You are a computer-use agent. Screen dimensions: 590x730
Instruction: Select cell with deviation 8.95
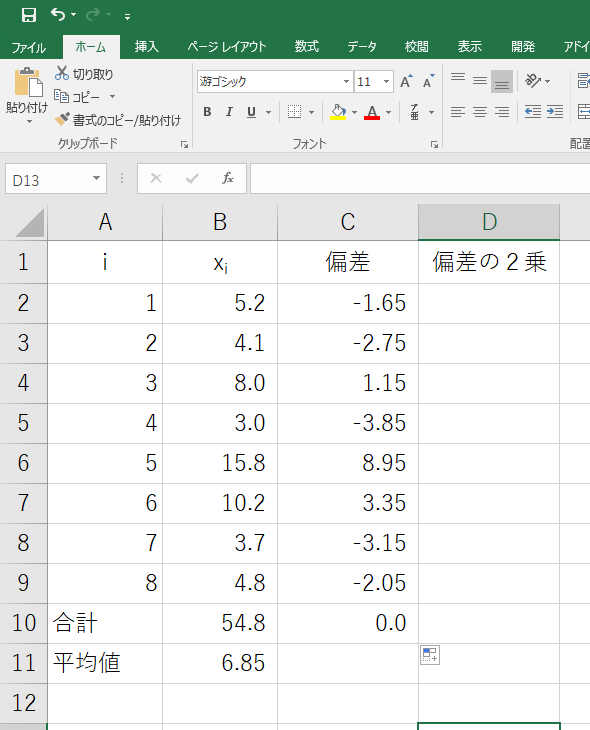348,463
